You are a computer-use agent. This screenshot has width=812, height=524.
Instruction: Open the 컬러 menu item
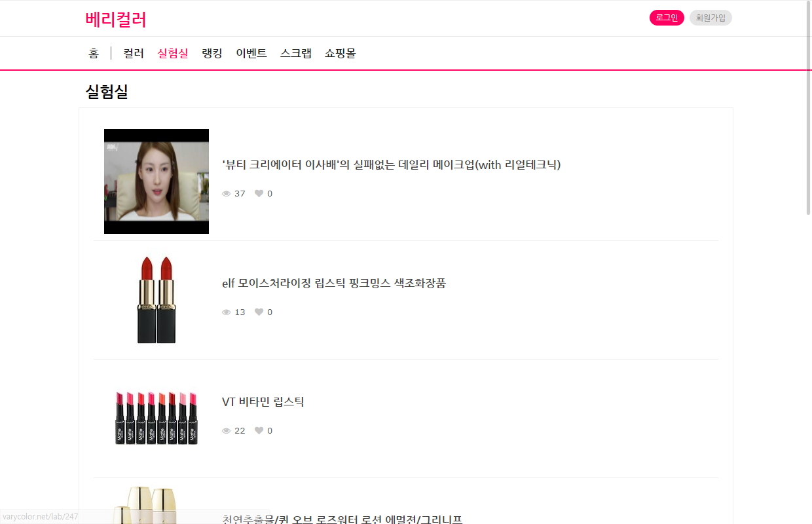click(134, 54)
